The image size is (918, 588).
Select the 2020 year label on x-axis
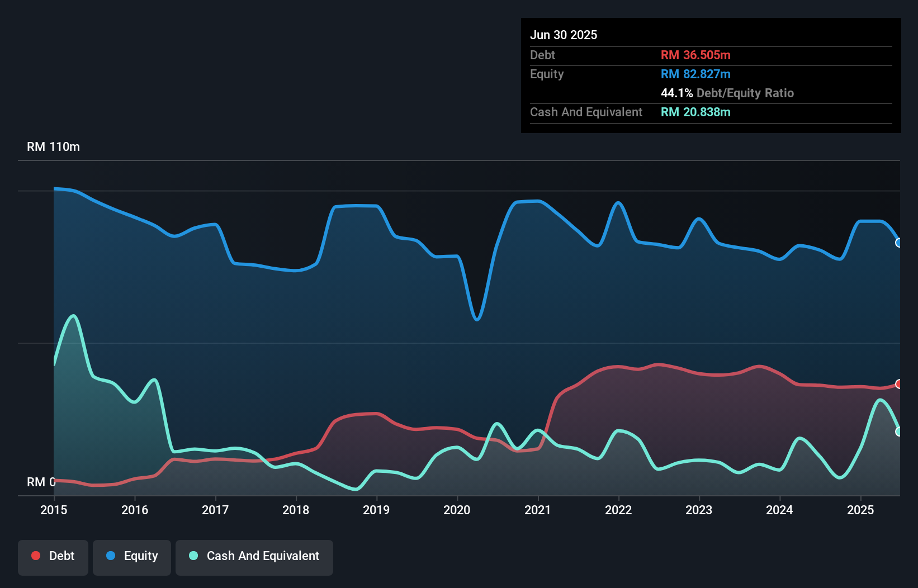(x=456, y=510)
